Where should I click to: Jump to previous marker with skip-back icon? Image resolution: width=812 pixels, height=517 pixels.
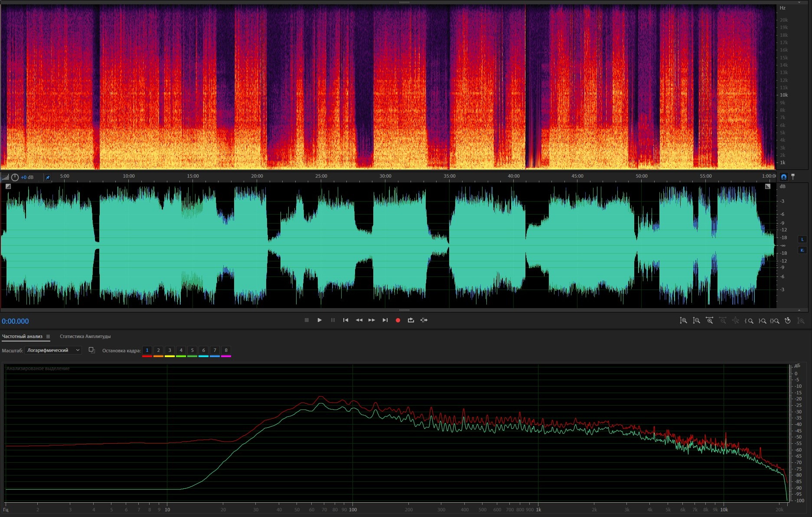click(x=346, y=320)
